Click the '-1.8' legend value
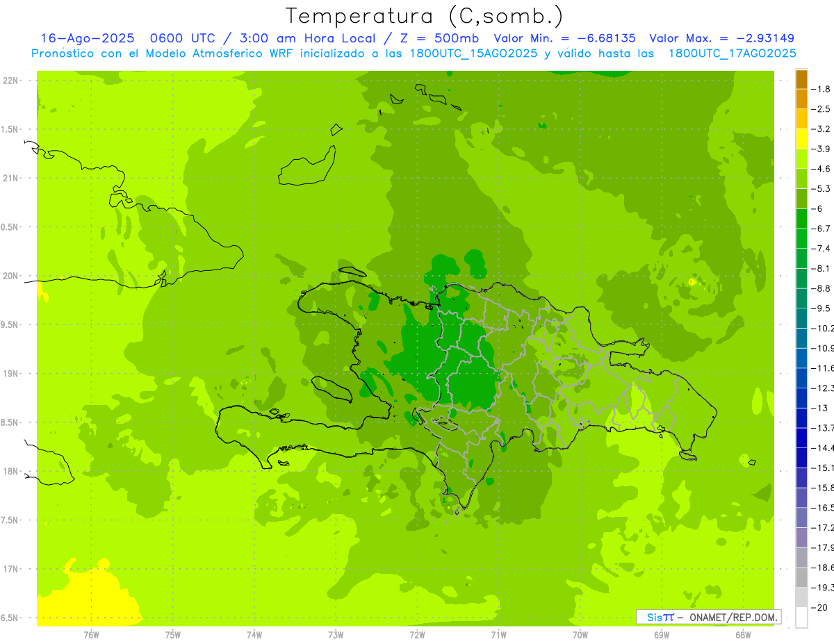Screen dimensions: 834x644 click(x=822, y=89)
